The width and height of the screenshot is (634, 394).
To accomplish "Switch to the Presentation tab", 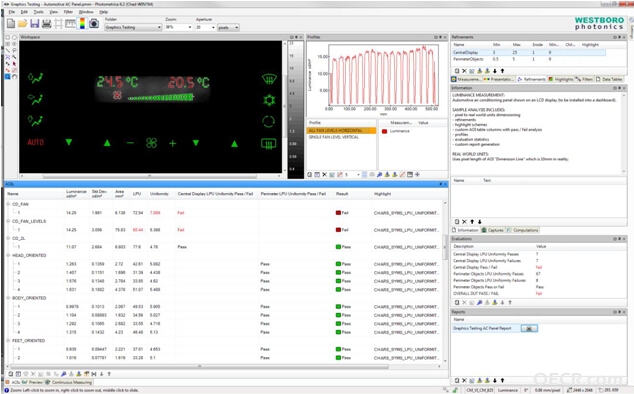I will [x=499, y=79].
